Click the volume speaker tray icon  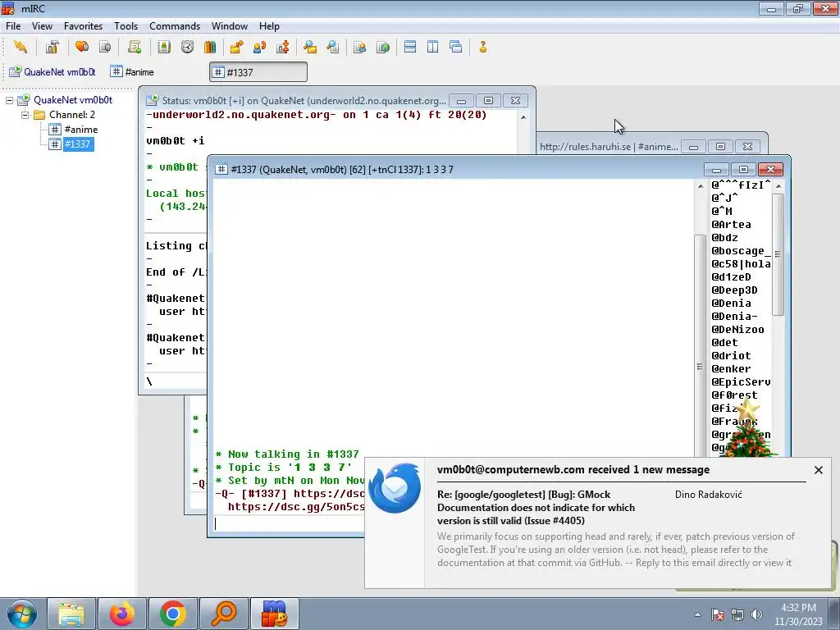pyautogui.click(x=756, y=614)
